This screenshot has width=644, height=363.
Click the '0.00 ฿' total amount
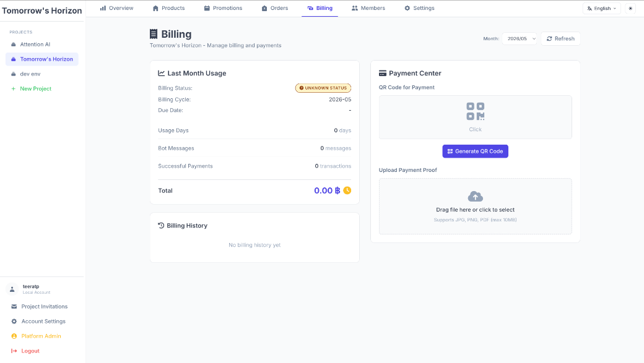(327, 190)
